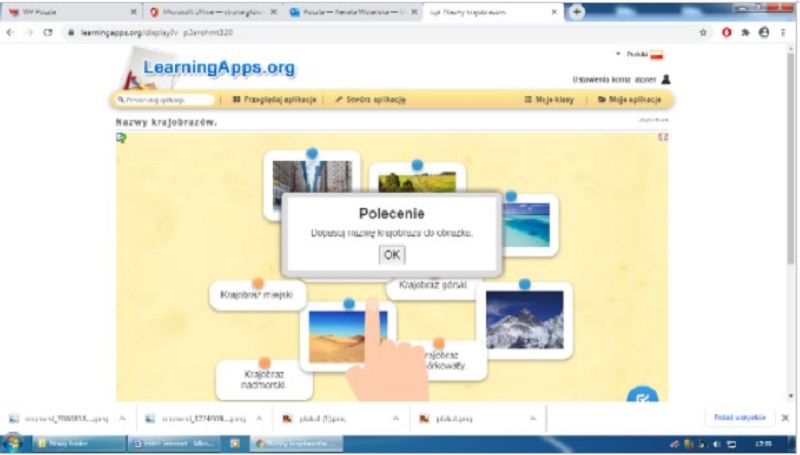This screenshot has height=455, width=800.
Task: Open the Chrome three-dot menu
Action: coord(783,32)
